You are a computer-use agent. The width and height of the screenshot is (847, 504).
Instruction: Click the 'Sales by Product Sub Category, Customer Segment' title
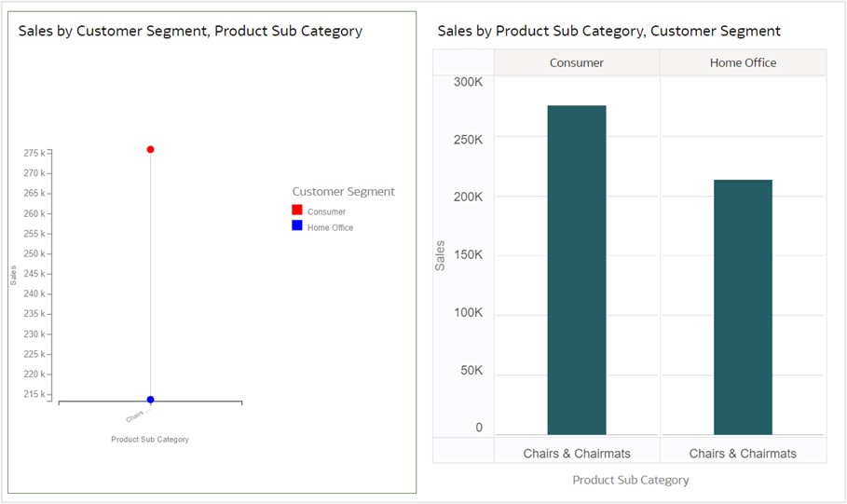point(608,31)
